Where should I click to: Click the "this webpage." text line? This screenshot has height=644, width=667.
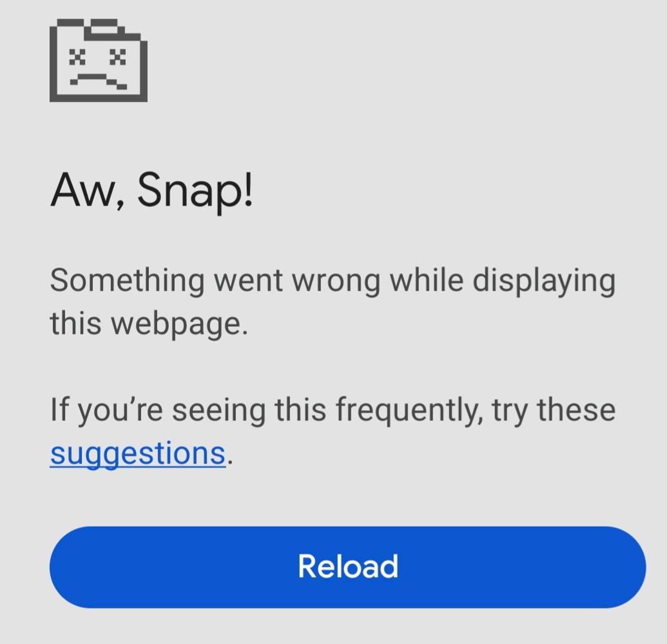tap(149, 324)
